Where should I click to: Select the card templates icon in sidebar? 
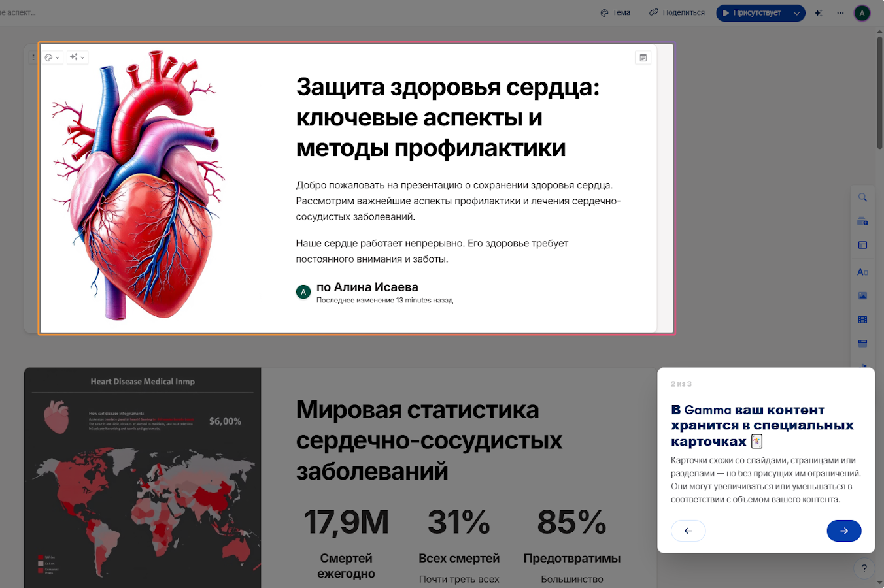pyautogui.click(x=862, y=221)
